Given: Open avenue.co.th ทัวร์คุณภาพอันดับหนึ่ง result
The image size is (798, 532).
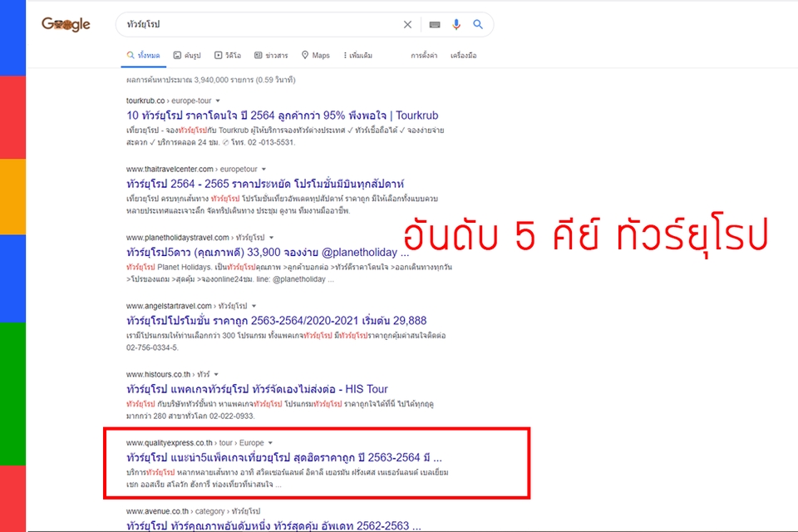Looking at the screenshot, I should (x=273, y=525).
